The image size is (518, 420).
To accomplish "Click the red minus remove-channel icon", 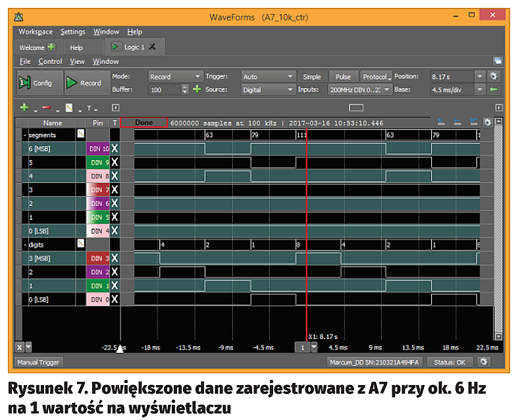I will [x=46, y=108].
